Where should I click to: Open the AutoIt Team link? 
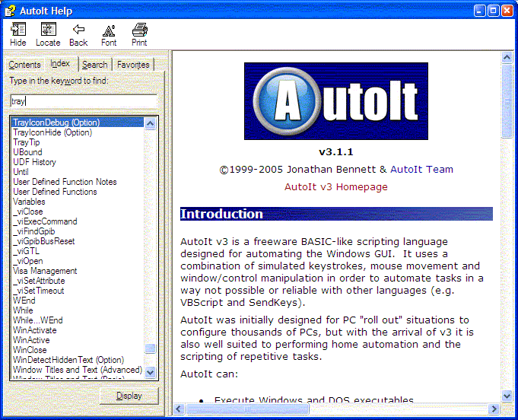point(421,169)
